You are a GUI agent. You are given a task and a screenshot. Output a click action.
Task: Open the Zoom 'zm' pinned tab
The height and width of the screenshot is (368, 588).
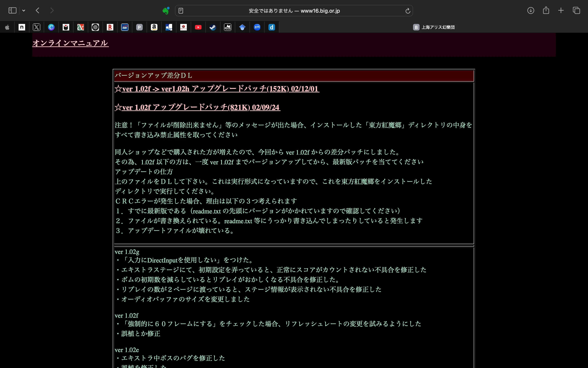click(257, 27)
